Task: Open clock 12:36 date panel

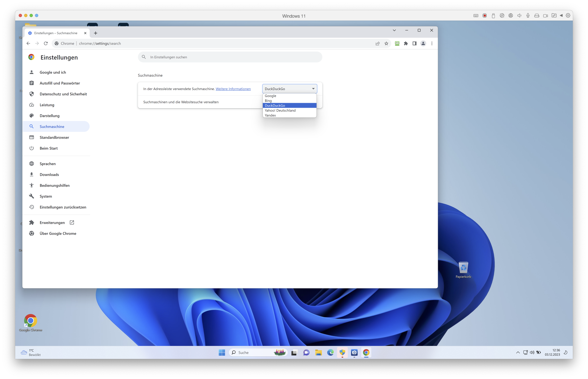Action: [x=552, y=352]
